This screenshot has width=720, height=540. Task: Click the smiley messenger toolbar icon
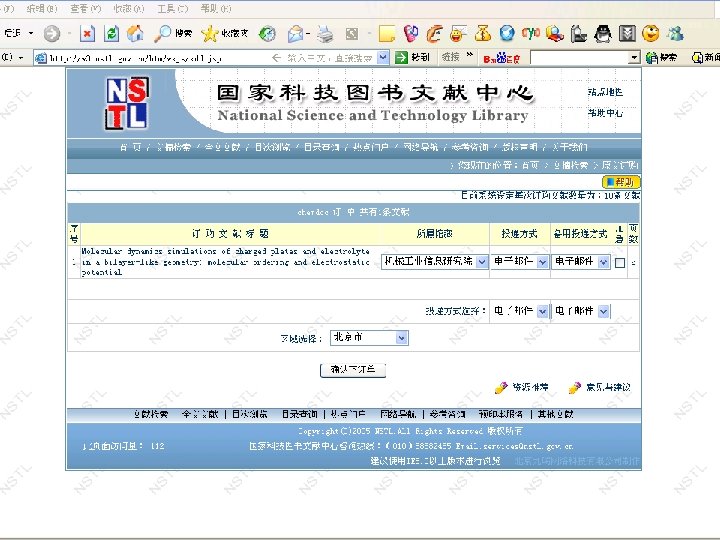(458, 34)
